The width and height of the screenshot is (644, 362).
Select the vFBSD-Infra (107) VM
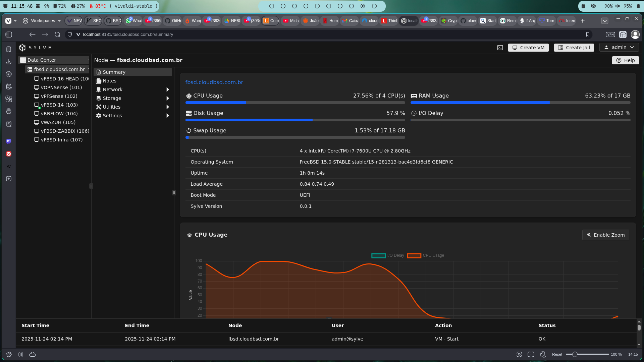tap(58, 140)
